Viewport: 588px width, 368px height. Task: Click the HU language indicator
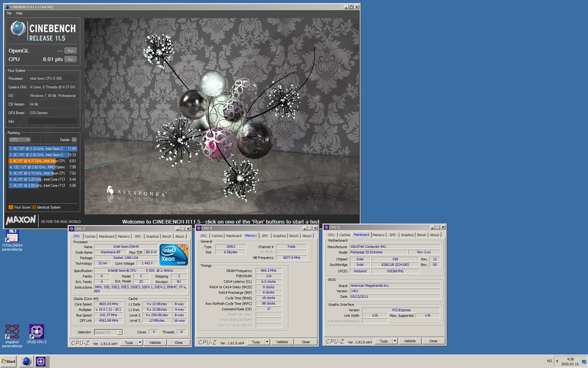coord(549,361)
